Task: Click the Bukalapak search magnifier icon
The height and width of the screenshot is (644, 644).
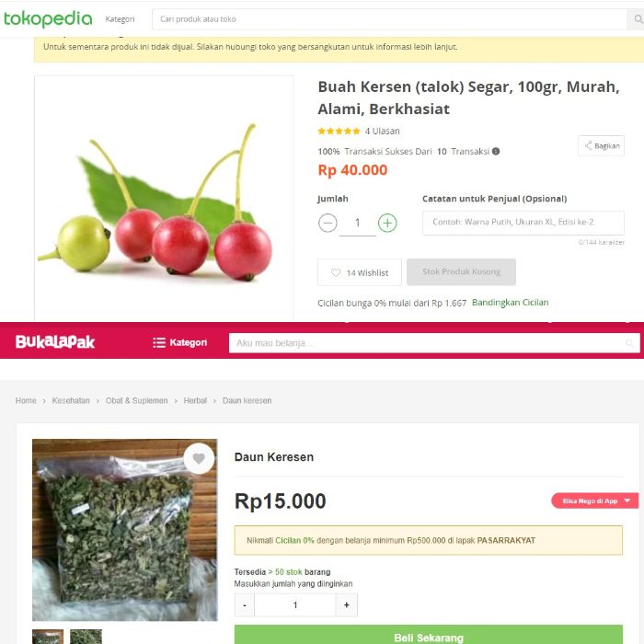Action: (630, 343)
